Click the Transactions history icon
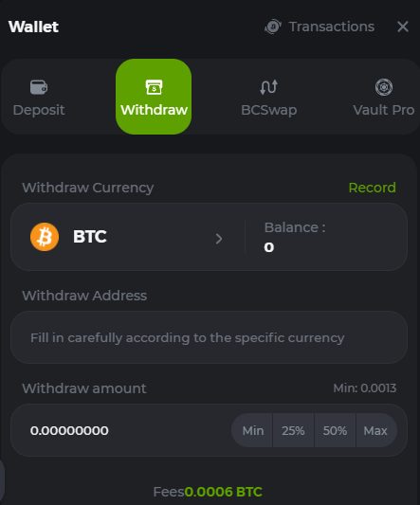The width and height of the screenshot is (420, 505). [273, 27]
